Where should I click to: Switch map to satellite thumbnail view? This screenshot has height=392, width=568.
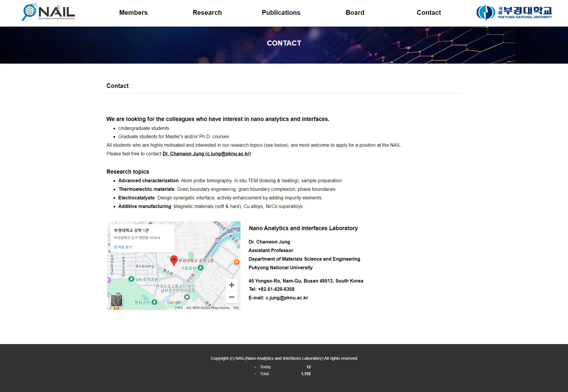pos(117,301)
